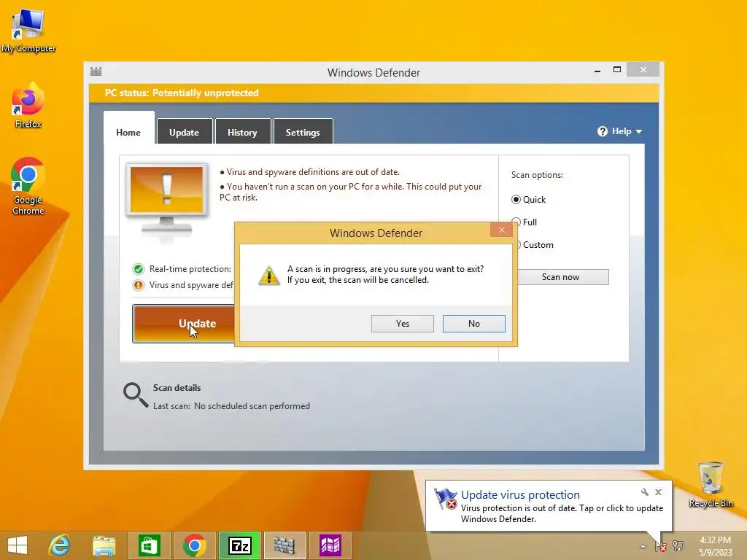Close the exit confirmation dialog
Viewport: 747px width, 560px height.
501,230
